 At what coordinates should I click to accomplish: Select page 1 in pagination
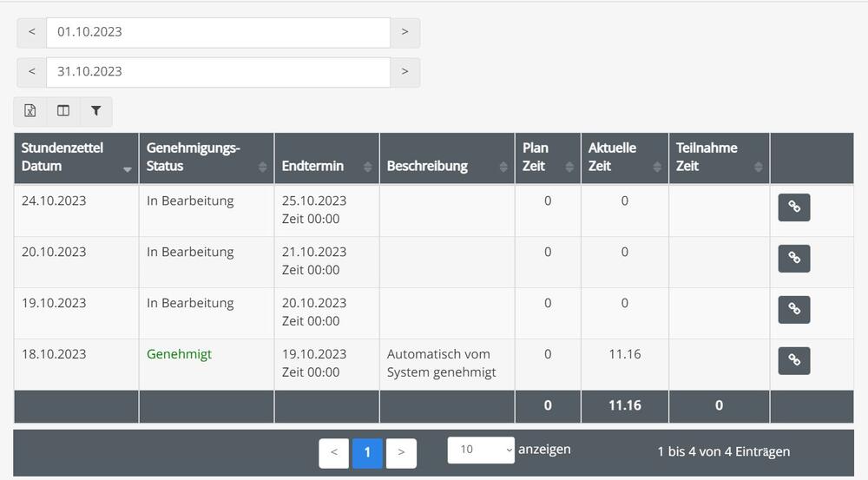[367, 453]
